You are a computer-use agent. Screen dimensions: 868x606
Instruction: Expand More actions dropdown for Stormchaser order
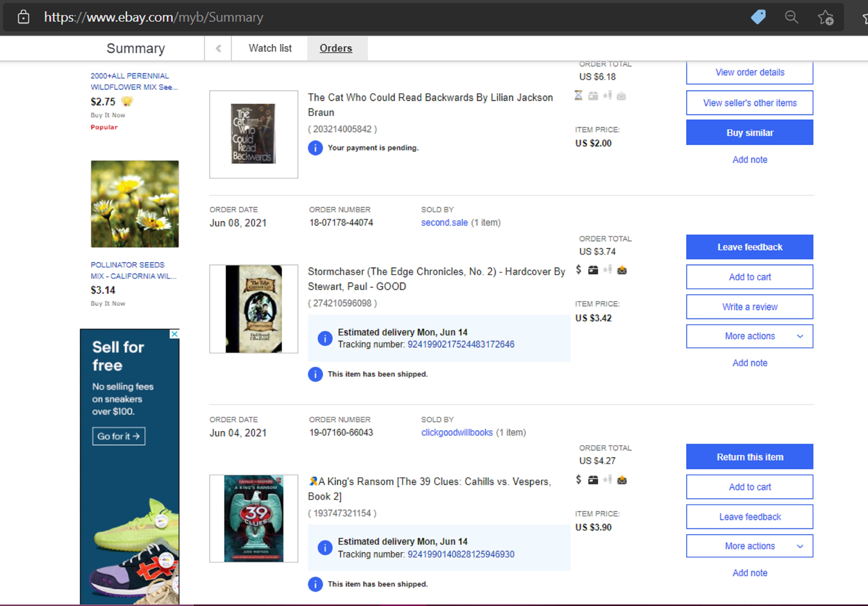click(749, 336)
